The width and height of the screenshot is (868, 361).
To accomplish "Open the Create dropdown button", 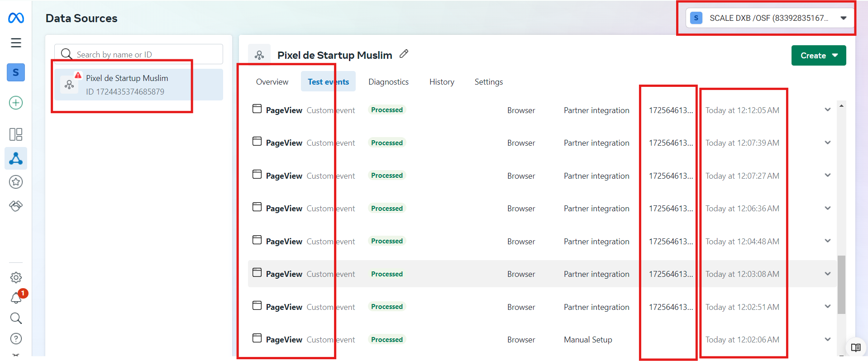I will tap(819, 56).
